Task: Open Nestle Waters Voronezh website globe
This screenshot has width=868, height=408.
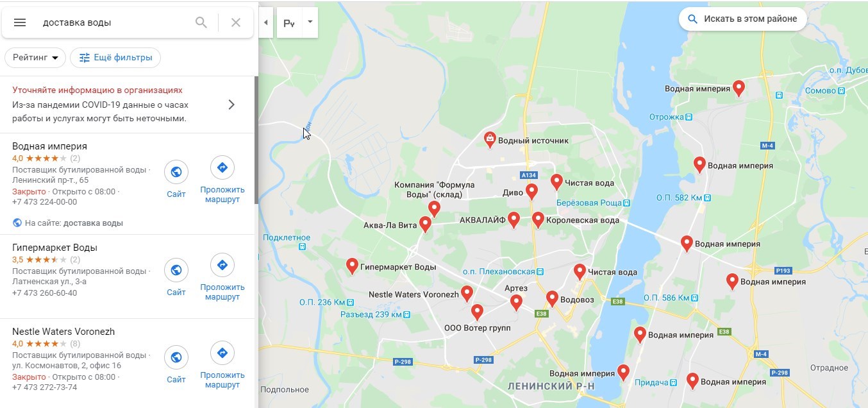Action: click(176, 366)
